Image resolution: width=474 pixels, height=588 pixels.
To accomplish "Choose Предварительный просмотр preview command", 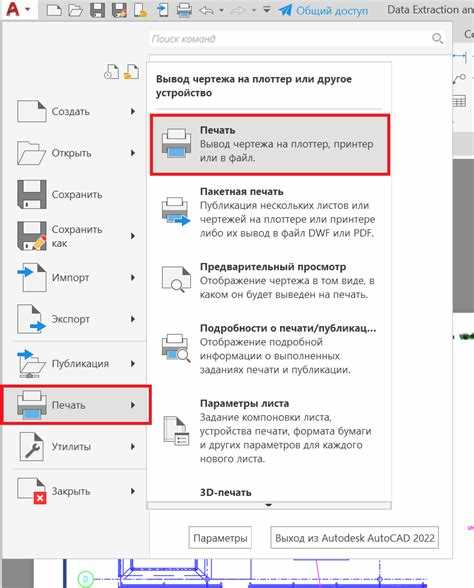I will 270,280.
